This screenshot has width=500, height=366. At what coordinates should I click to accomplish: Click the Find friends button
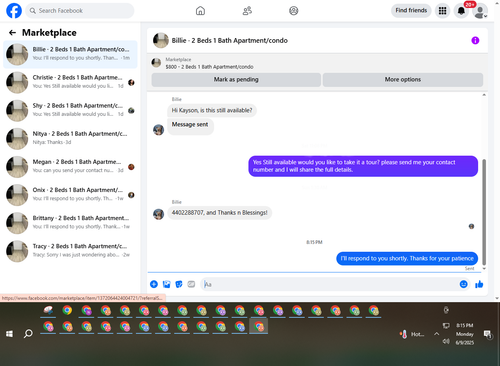[411, 11]
